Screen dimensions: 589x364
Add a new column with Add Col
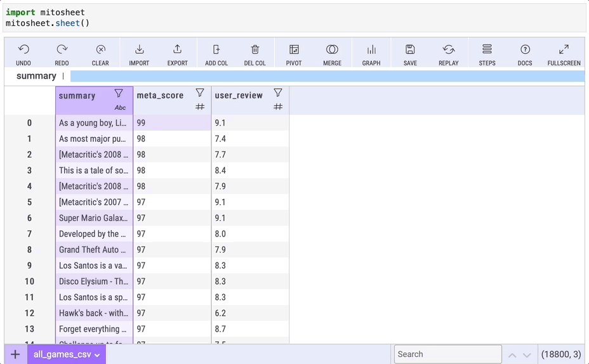click(216, 50)
